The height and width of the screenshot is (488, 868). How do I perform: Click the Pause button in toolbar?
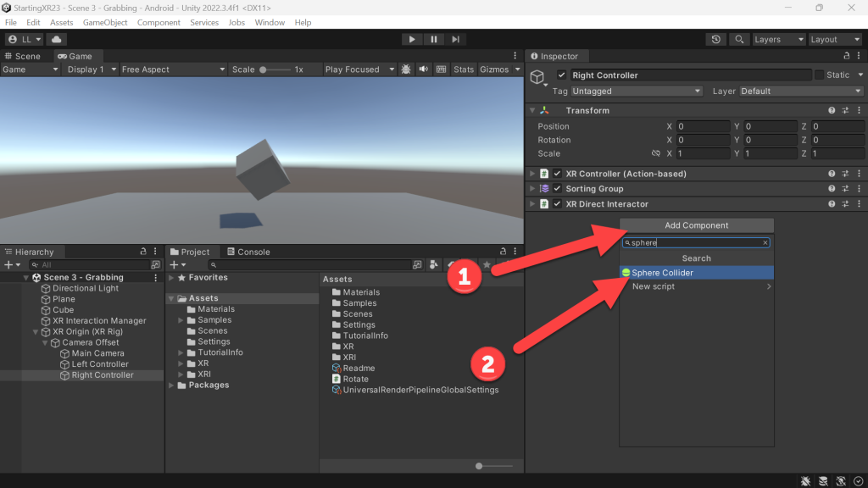433,39
